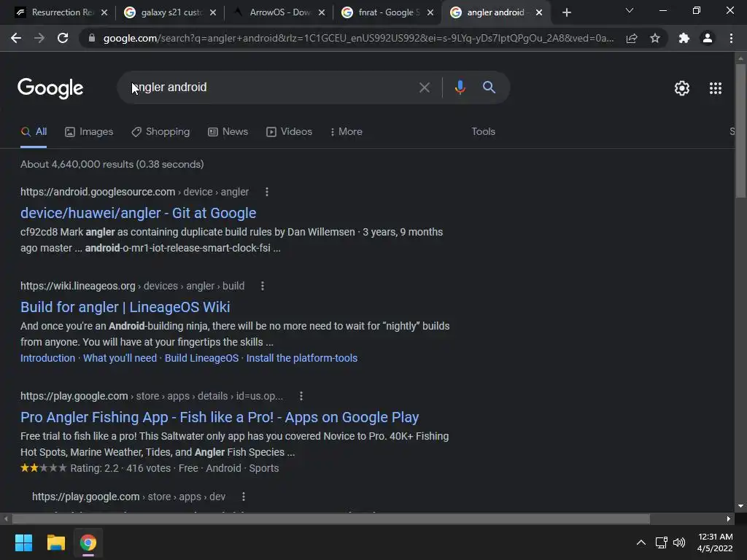Screen dimensions: 747x560
Task: Click the browser forward arrow
Action: (x=39, y=38)
